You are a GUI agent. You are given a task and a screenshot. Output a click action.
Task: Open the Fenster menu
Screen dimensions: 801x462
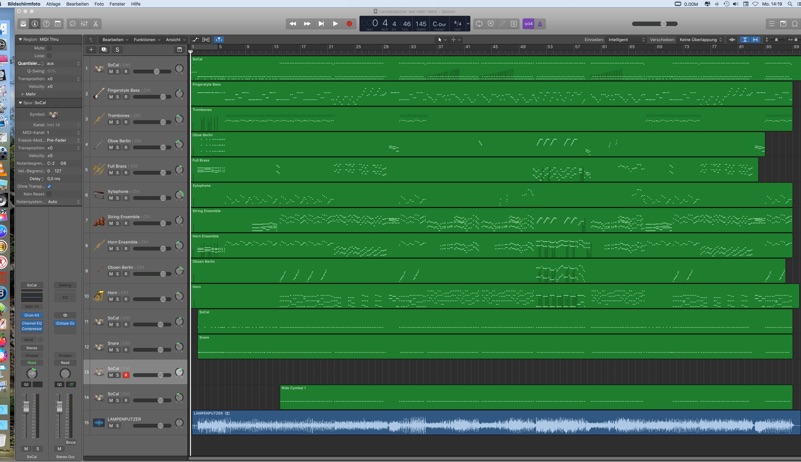click(117, 4)
